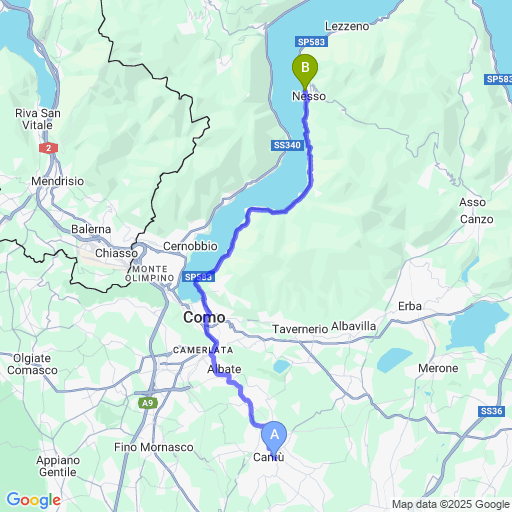Select the SS36 road shield

click(x=491, y=411)
